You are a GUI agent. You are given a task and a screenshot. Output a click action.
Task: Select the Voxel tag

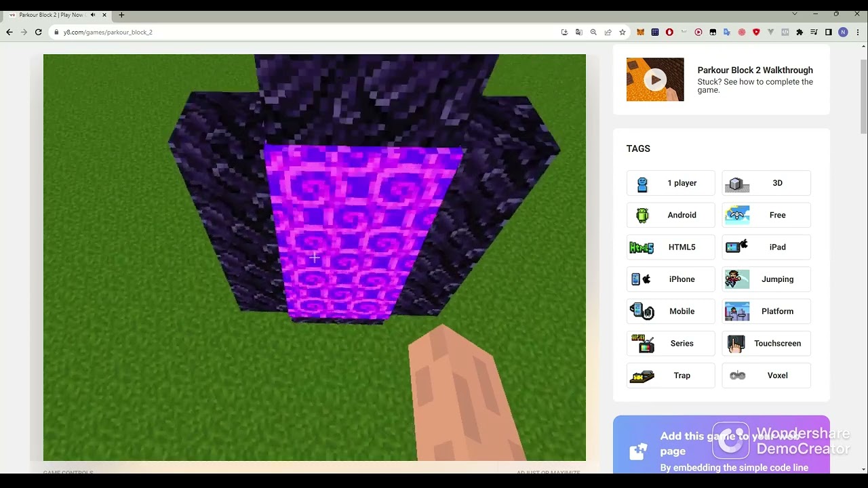tap(766, 375)
